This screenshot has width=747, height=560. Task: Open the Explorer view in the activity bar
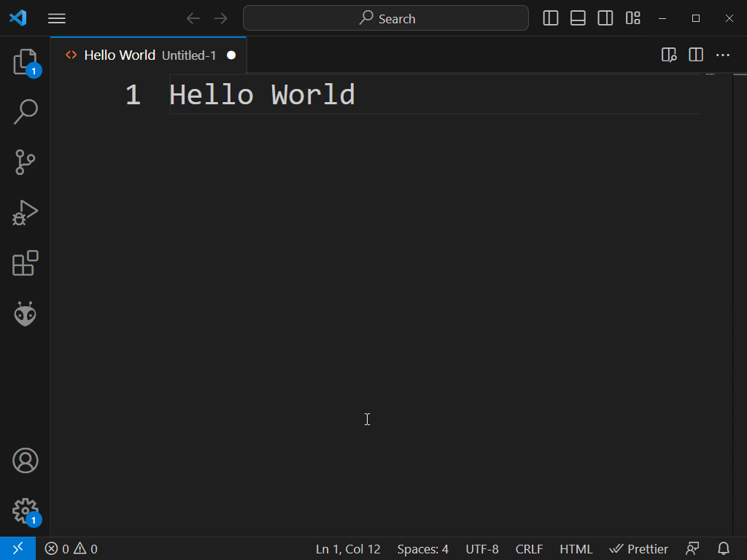pyautogui.click(x=26, y=62)
